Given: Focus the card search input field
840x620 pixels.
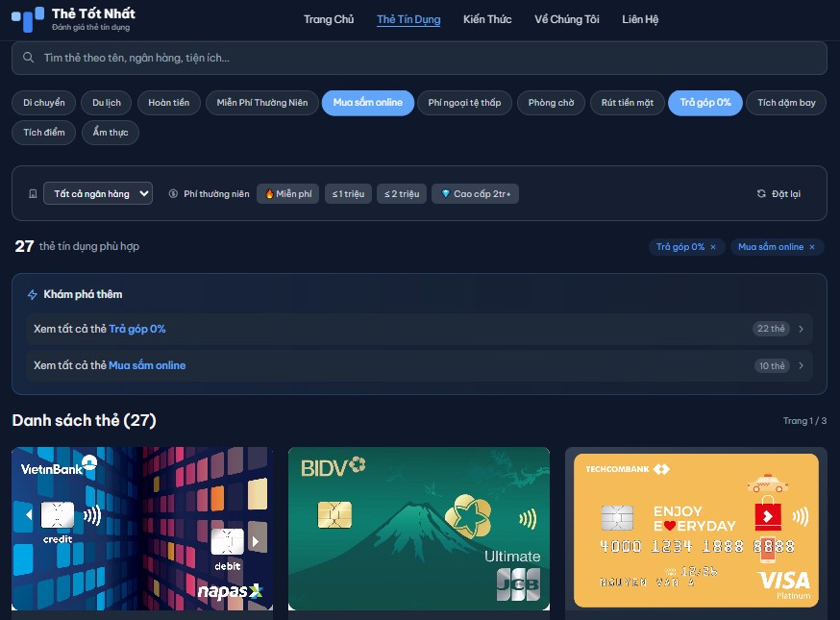Looking at the screenshot, I should pos(419,58).
